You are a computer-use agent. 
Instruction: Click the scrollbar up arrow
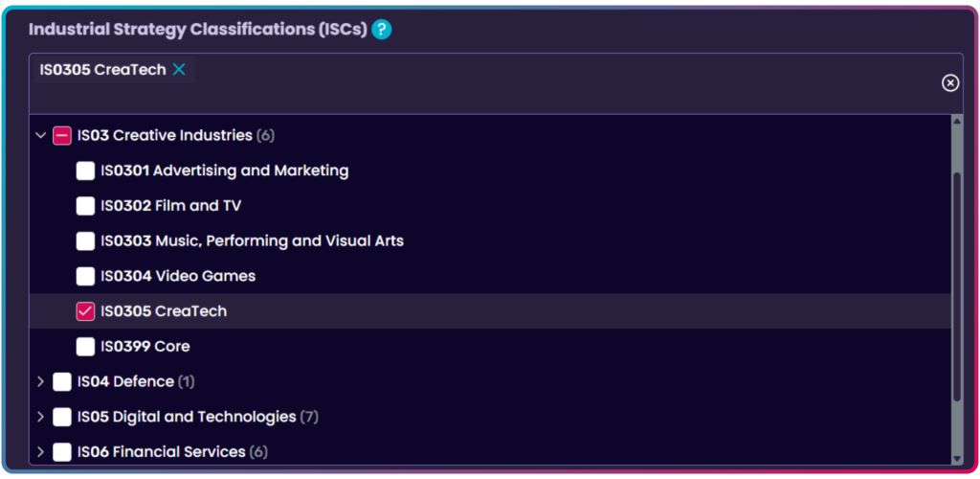956,122
